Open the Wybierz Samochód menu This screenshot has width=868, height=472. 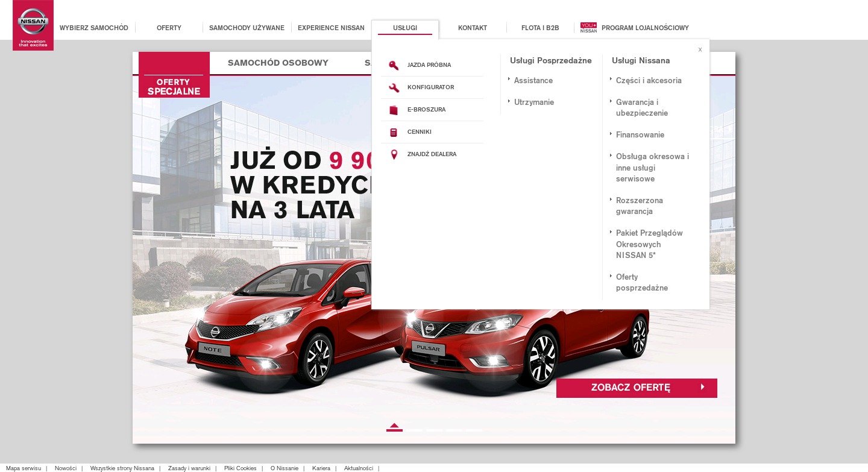pyautogui.click(x=94, y=28)
